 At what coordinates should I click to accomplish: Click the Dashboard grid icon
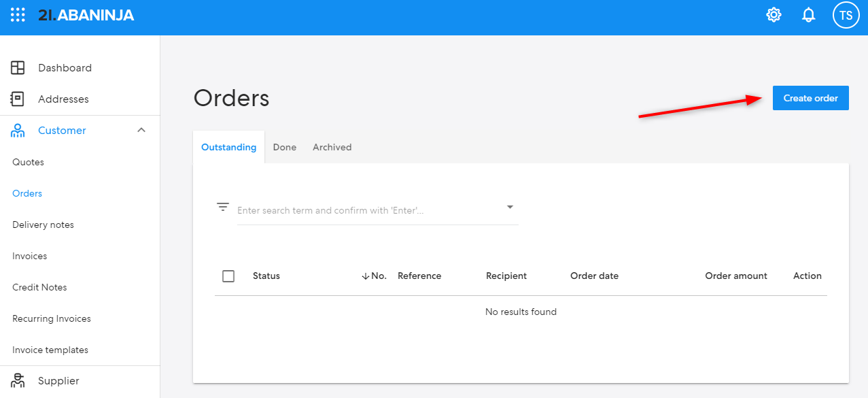(x=18, y=68)
